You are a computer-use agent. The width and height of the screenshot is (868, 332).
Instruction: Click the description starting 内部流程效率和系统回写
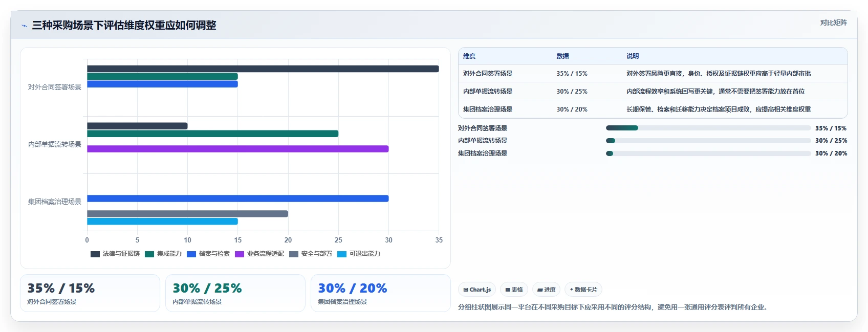coord(715,92)
